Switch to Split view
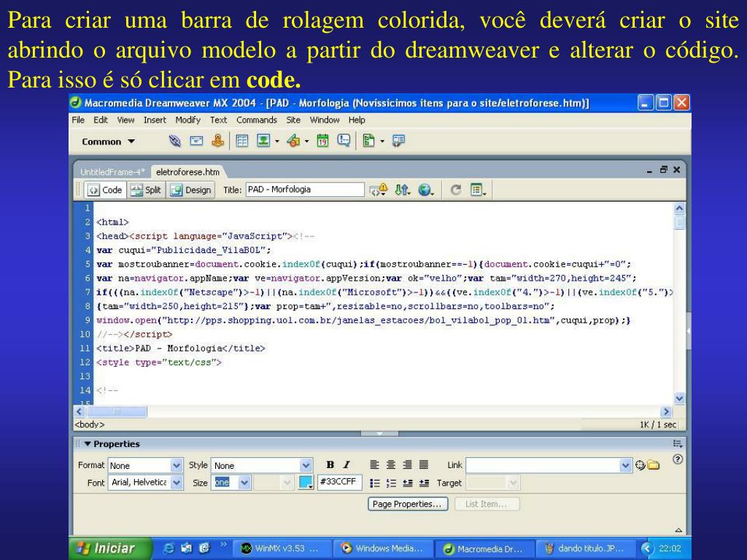This screenshot has width=747, height=560. pyautogui.click(x=146, y=190)
